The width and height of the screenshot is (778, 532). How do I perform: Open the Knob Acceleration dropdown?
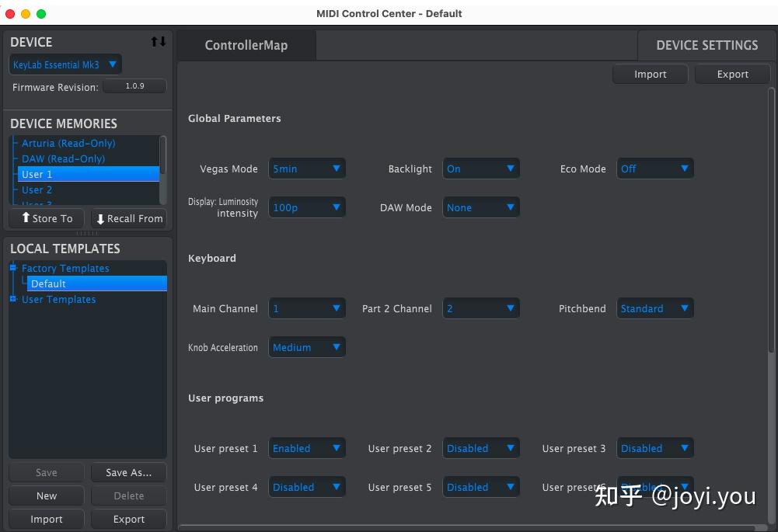(x=307, y=347)
